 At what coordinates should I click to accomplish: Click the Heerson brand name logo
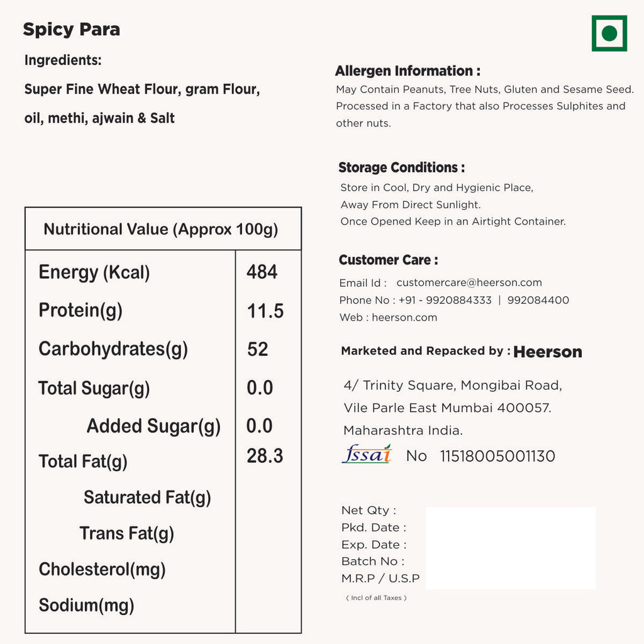548,352
